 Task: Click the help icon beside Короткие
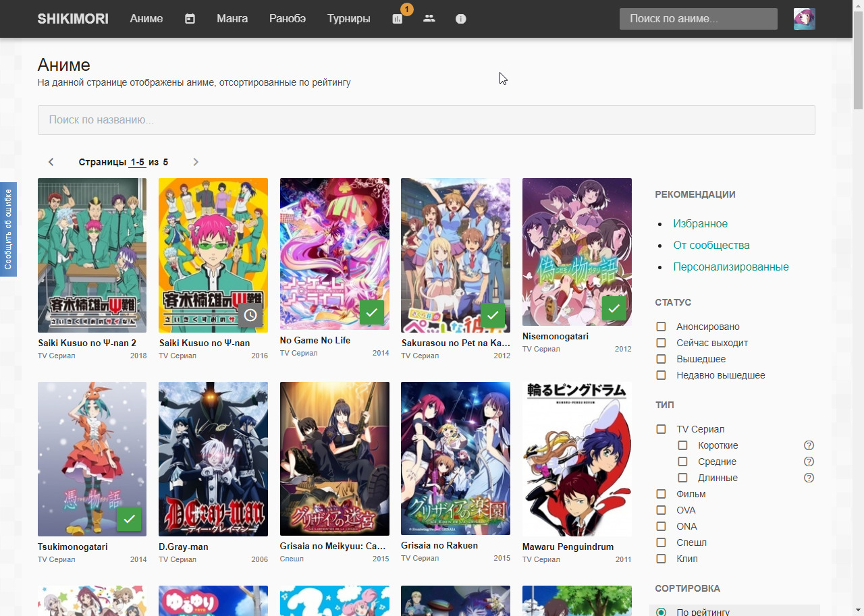tap(809, 445)
